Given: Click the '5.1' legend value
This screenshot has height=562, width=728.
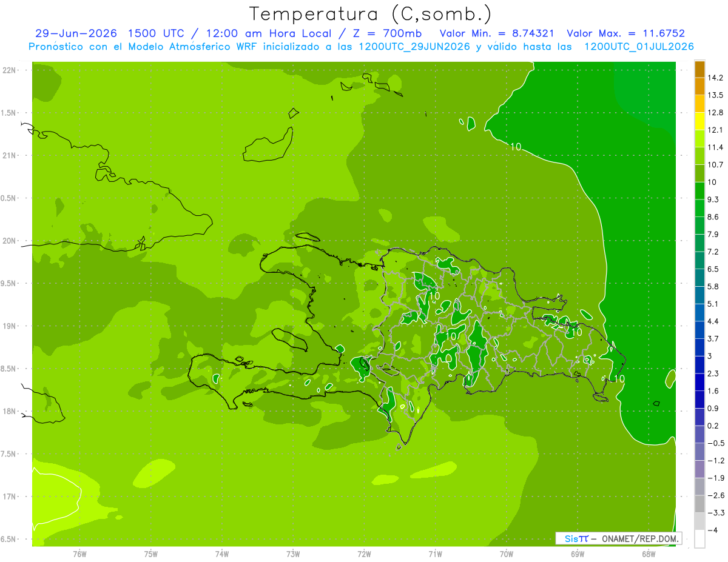Looking at the screenshot, I should click(713, 304).
